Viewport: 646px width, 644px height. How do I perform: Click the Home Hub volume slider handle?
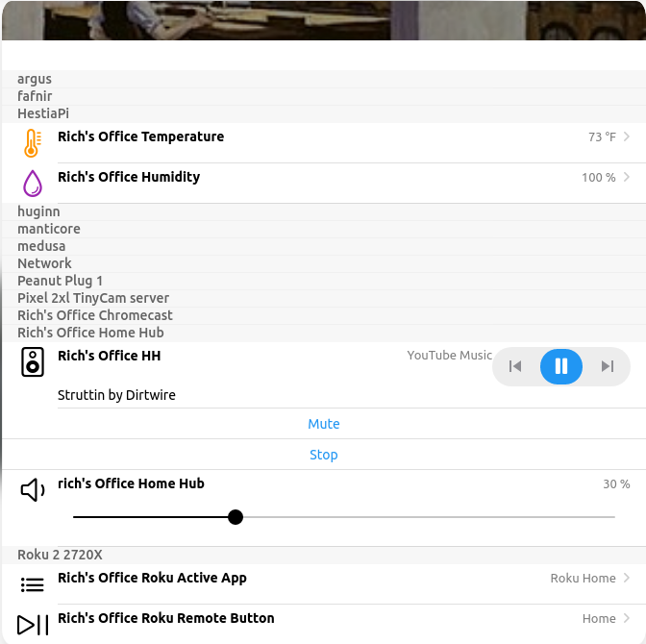click(x=236, y=517)
